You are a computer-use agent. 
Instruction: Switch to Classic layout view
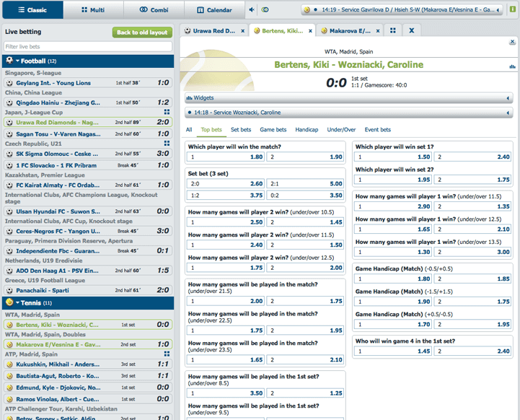click(32, 9)
